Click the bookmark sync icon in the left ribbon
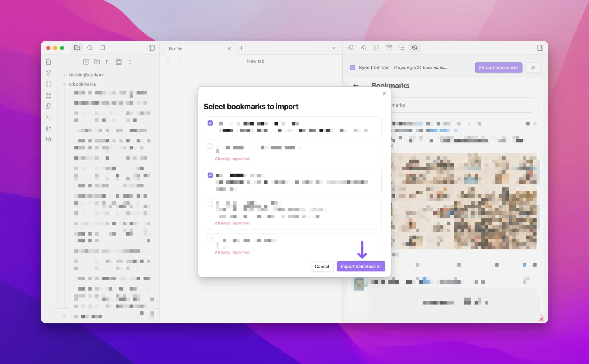589x364 pixels. (x=48, y=139)
